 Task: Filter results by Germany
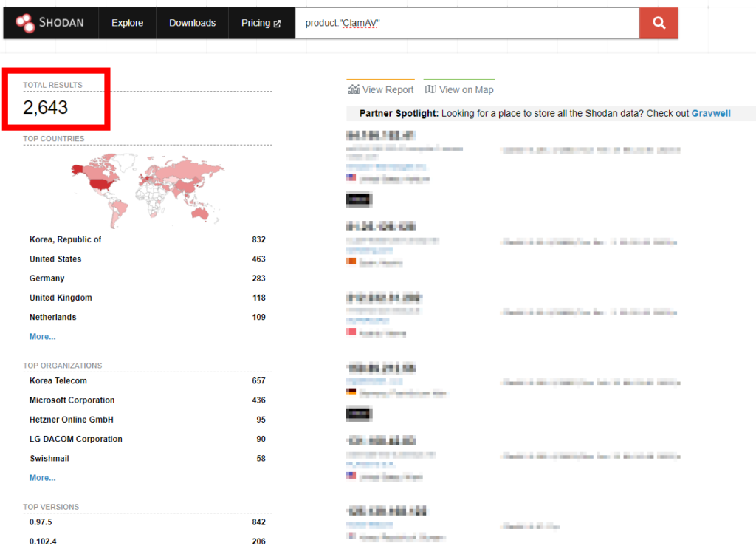point(47,278)
